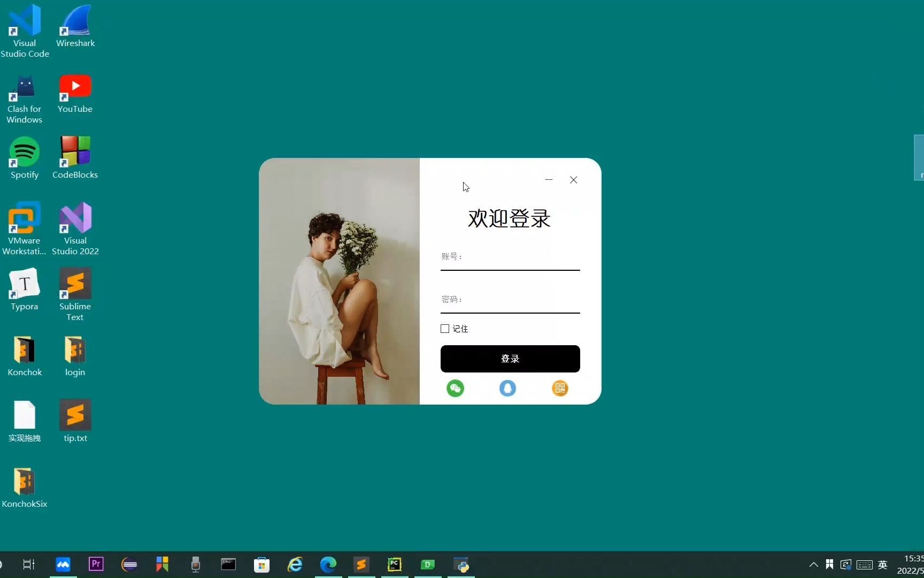The height and width of the screenshot is (578, 924).
Task: Open Adobe Premiere Pro from the taskbar
Action: pyautogui.click(x=96, y=564)
